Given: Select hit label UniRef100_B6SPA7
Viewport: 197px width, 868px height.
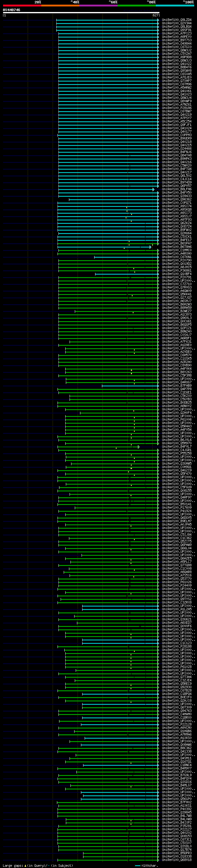Looking at the screenshot, I should [177, 243].
